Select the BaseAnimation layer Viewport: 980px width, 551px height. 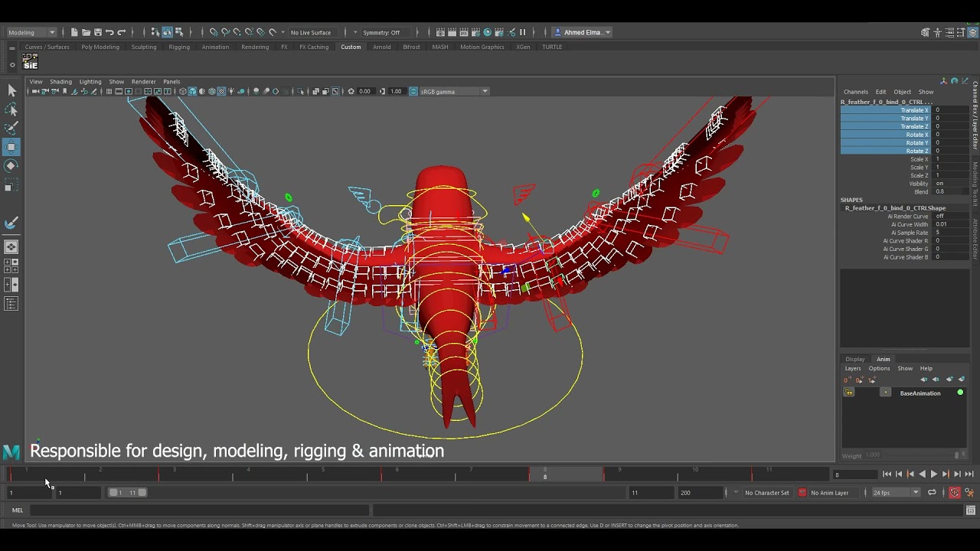[920, 393]
